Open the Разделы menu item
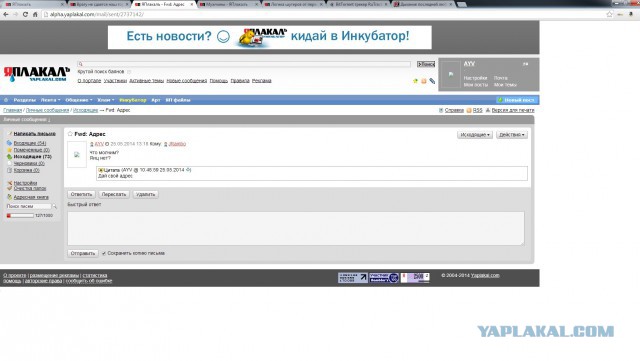 point(25,100)
